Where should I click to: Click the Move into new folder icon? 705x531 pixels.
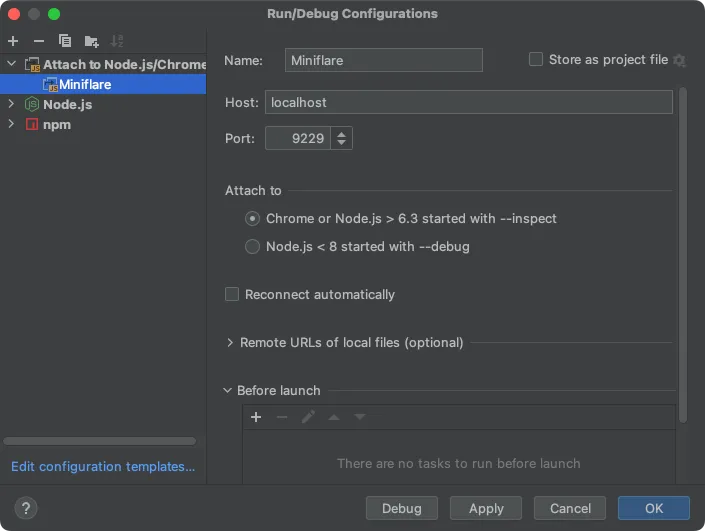click(91, 41)
